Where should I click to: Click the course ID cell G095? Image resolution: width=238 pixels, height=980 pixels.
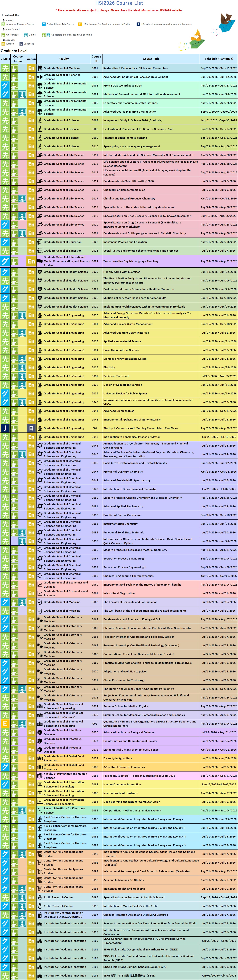click(x=97, y=897)
